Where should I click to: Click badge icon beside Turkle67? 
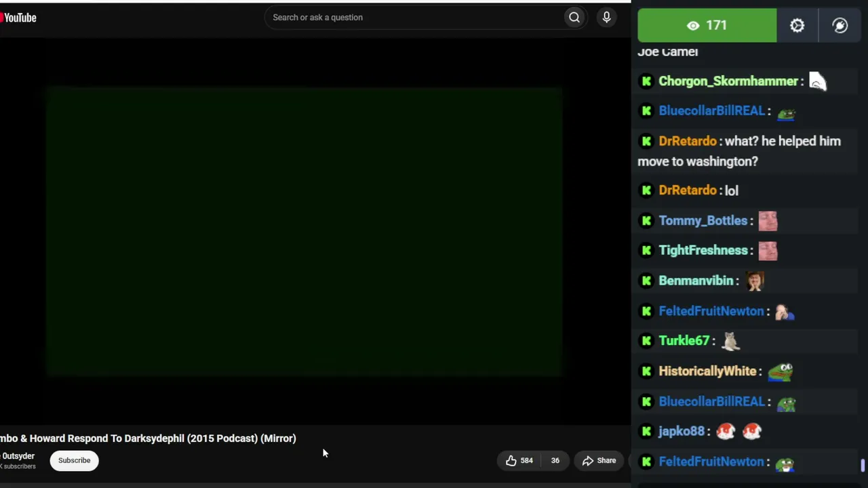point(646,341)
